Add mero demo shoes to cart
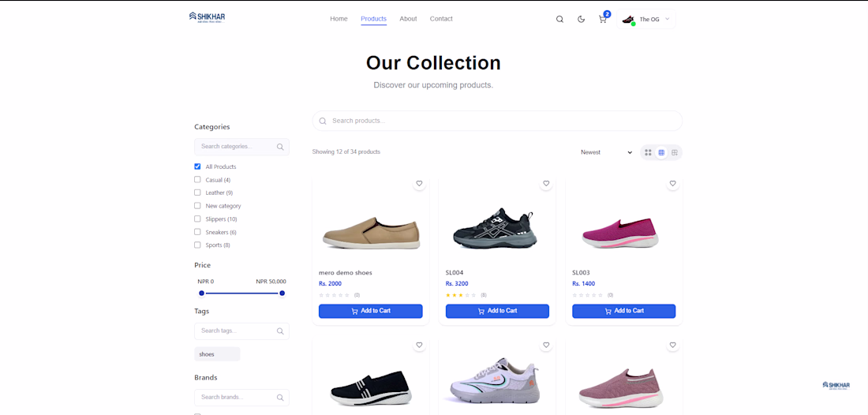 coord(370,311)
